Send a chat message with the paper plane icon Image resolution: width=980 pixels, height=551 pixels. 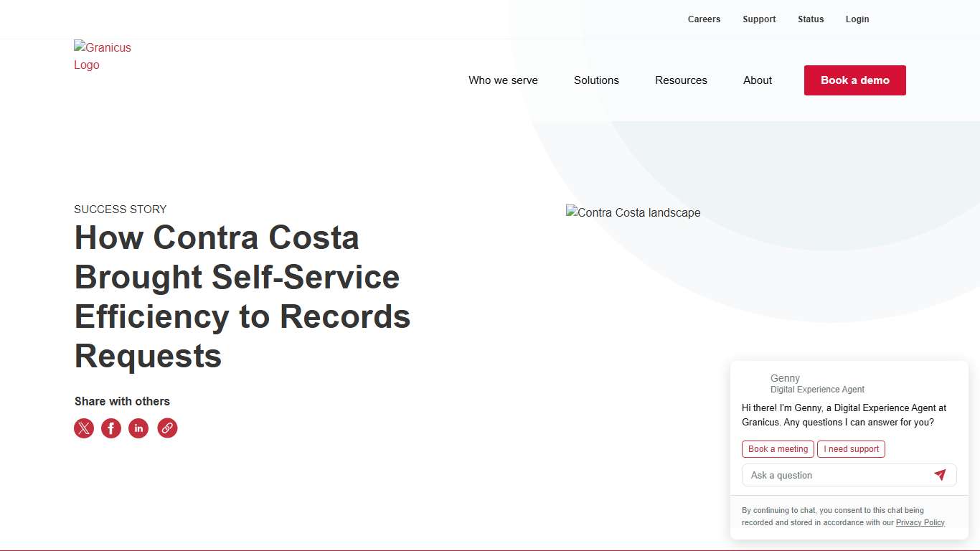[941, 474]
